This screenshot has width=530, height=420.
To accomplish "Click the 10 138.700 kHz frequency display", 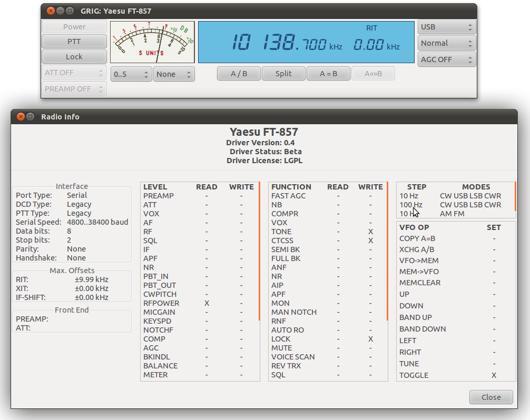I will (287, 43).
